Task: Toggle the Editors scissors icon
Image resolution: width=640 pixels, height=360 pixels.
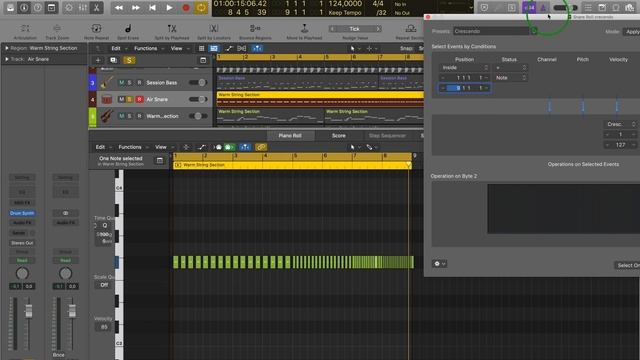Action: click(x=97, y=8)
